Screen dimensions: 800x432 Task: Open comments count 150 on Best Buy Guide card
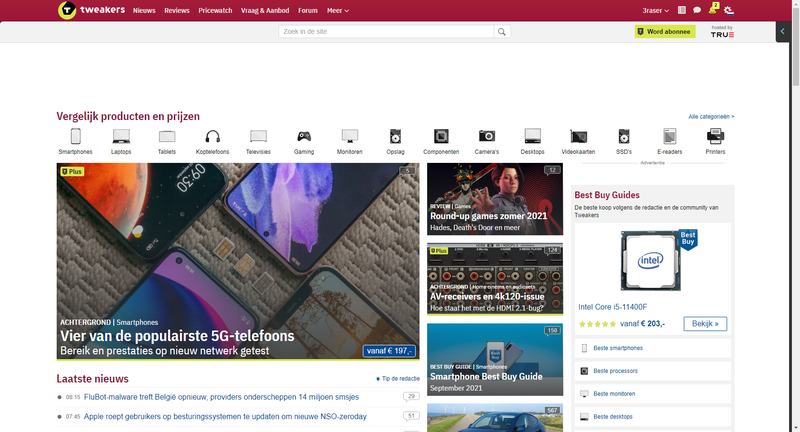click(552, 331)
